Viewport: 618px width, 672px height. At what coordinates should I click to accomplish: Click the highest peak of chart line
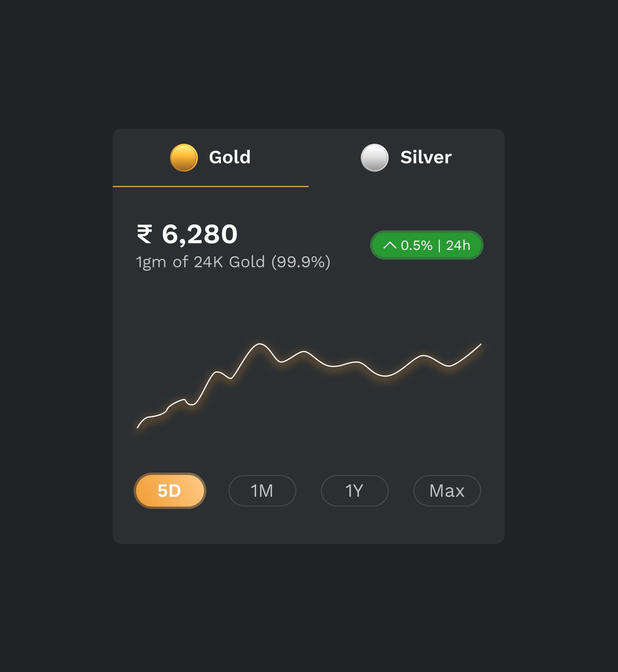(x=259, y=344)
